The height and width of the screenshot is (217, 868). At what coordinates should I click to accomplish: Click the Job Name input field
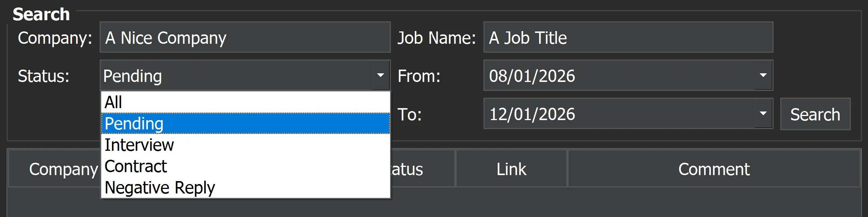627,37
